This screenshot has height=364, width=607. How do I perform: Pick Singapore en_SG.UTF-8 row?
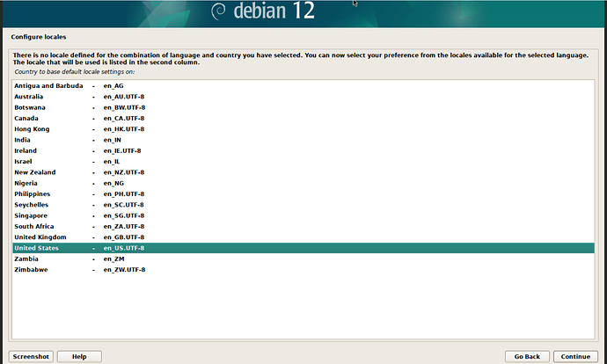(x=303, y=215)
